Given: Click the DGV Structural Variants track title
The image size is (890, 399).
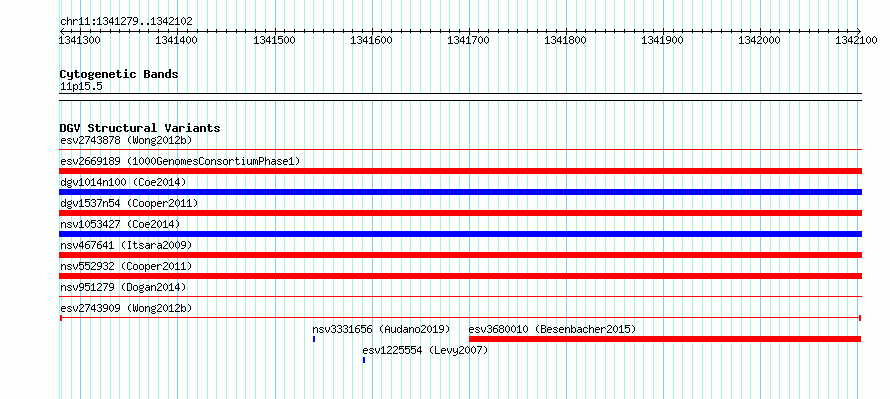Looking at the screenshot, I should [140, 128].
